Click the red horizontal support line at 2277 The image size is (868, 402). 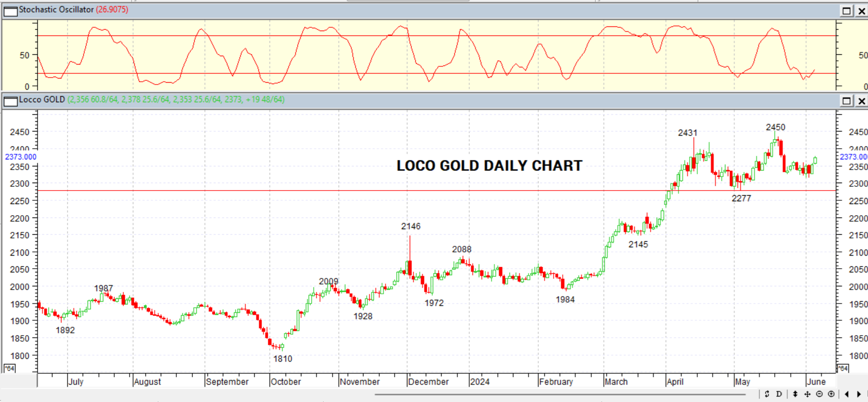coord(437,191)
